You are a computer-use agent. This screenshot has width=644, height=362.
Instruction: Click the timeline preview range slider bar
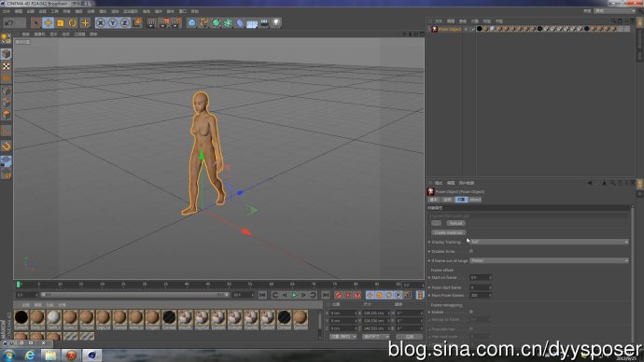pyautogui.click(x=134, y=295)
